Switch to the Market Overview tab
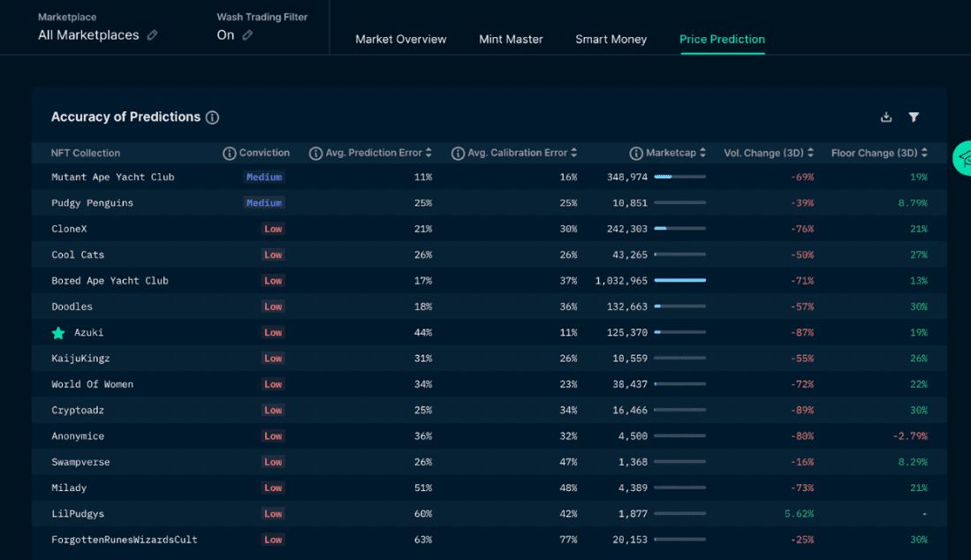 (400, 39)
